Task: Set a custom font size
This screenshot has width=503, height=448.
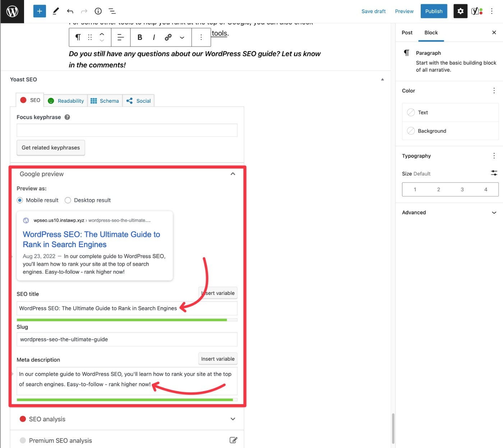Action: 494,173
